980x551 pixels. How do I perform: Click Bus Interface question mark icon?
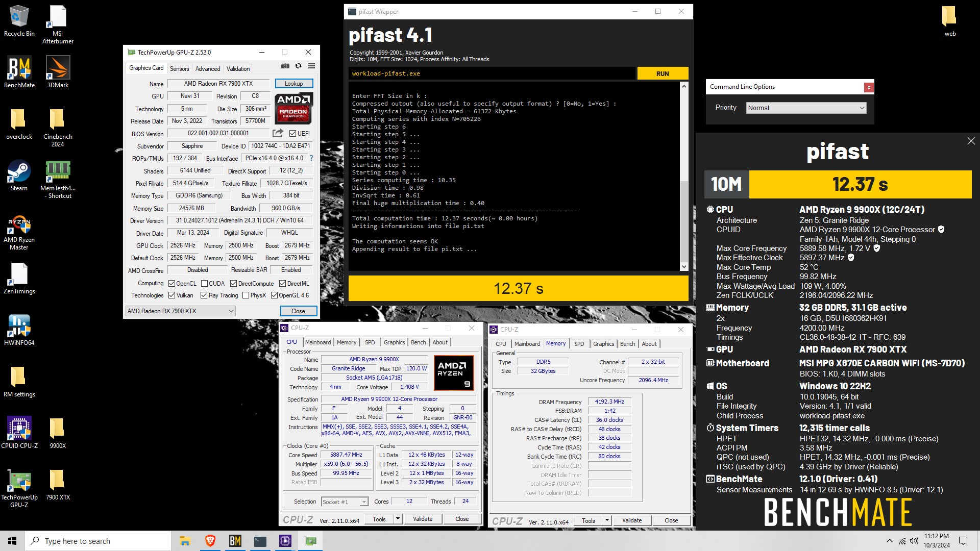[x=311, y=158]
